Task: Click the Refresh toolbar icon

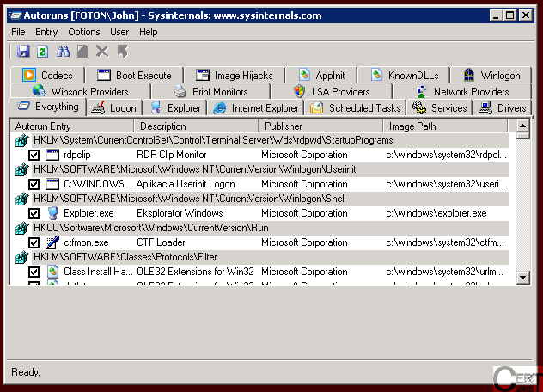Action: coord(43,52)
